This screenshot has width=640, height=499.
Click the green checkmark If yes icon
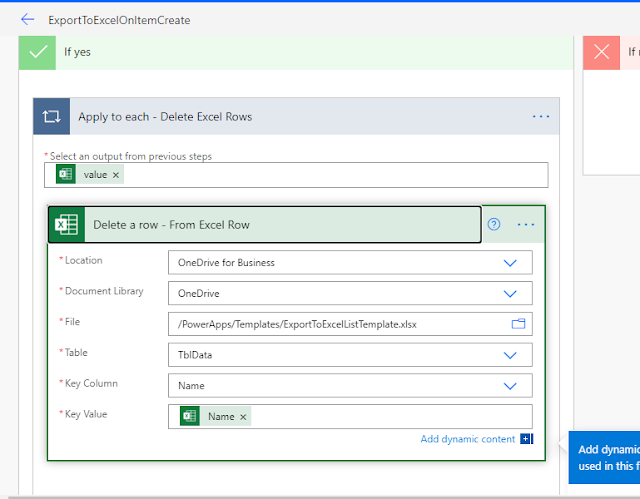point(37,52)
